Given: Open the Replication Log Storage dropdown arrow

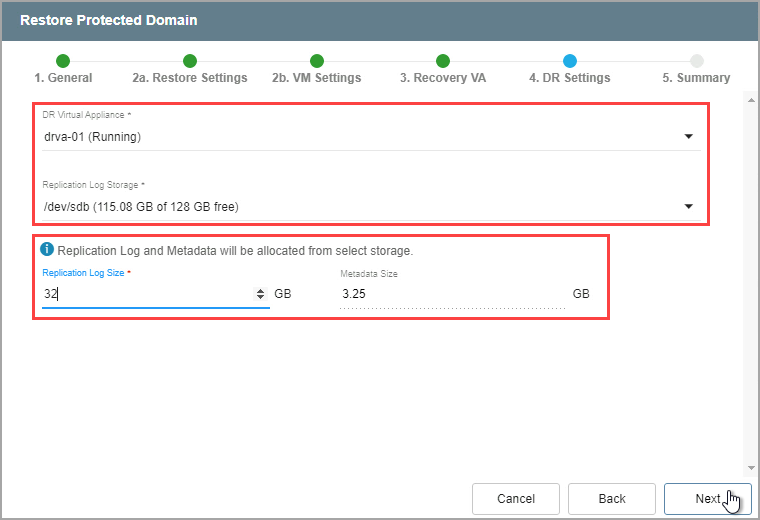Looking at the screenshot, I should [x=688, y=206].
